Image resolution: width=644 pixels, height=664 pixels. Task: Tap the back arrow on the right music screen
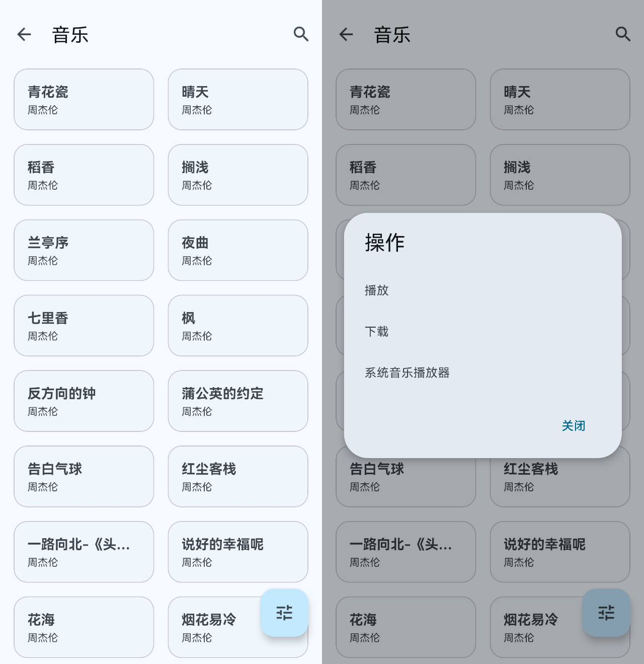[x=346, y=34]
